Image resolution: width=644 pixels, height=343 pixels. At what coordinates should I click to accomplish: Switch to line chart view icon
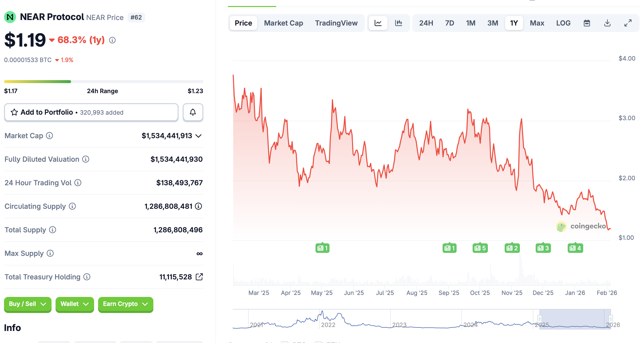(x=378, y=23)
